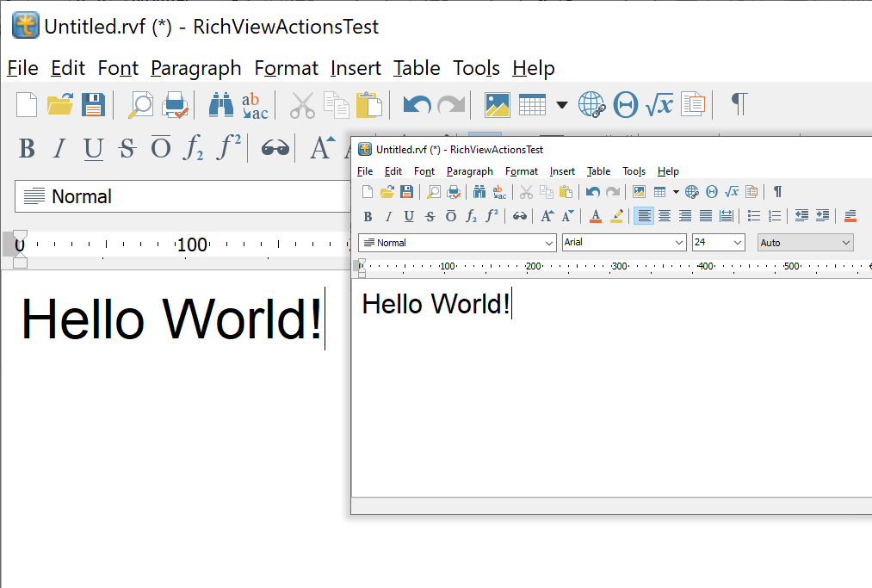Toggle Bold formatting in the larger window
The height and width of the screenshot is (588, 872).
pyautogui.click(x=27, y=149)
